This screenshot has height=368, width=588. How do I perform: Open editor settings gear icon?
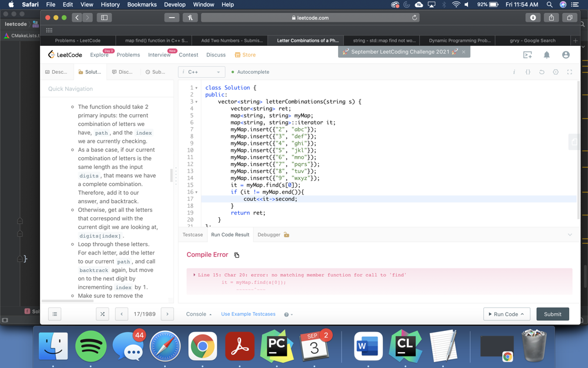[x=556, y=72]
